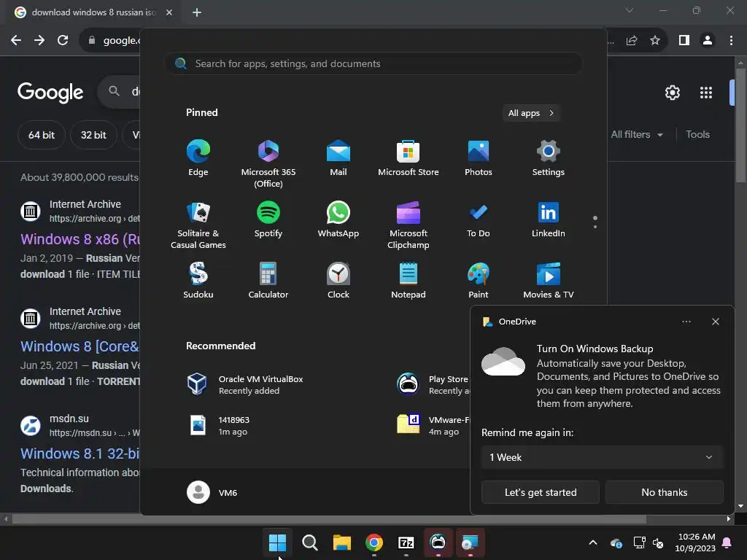Open Spotify
747x560 pixels.
coord(268,219)
